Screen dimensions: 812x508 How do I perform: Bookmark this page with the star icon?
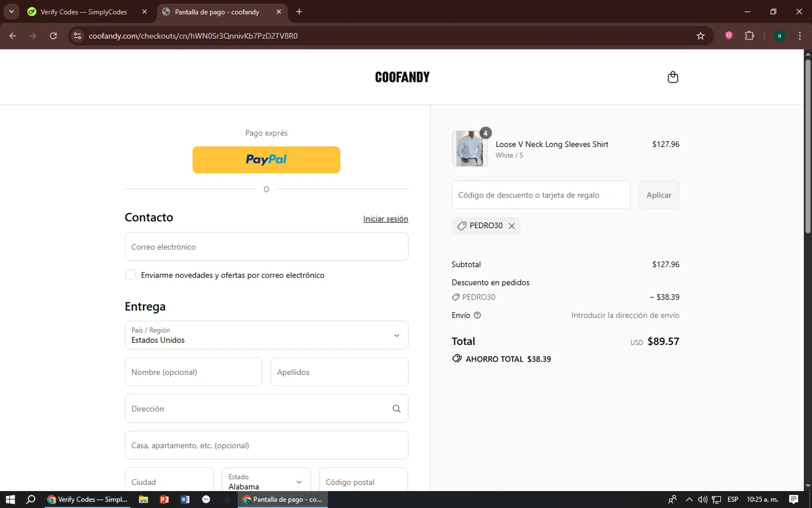(700, 36)
